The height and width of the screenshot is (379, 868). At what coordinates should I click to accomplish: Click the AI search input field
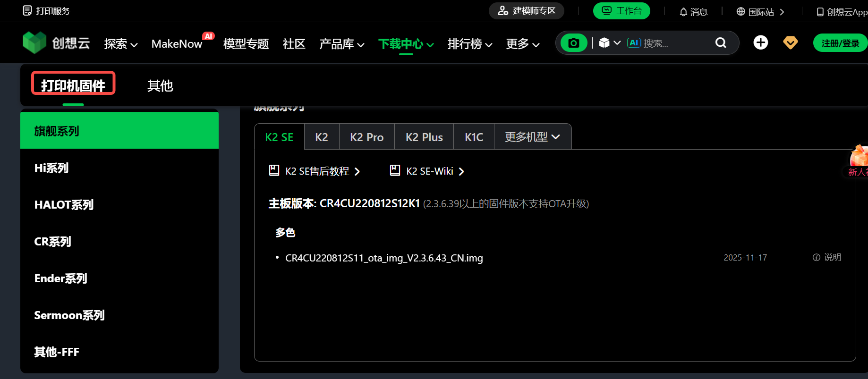pos(675,43)
